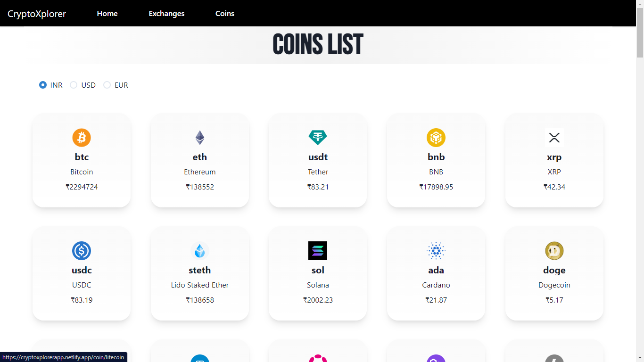The width and height of the screenshot is (644, 362).
Task: Open BNB via its gold logo icon
Action: tap(436, 138)
